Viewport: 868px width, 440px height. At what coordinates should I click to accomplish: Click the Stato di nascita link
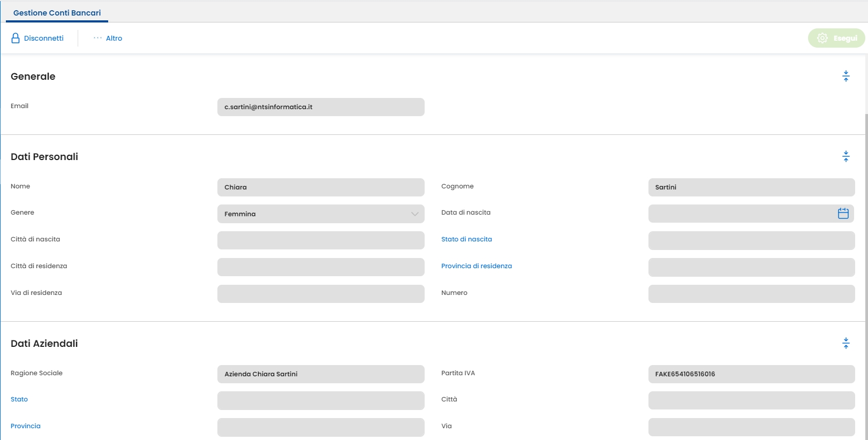click(x=466, y=239)
